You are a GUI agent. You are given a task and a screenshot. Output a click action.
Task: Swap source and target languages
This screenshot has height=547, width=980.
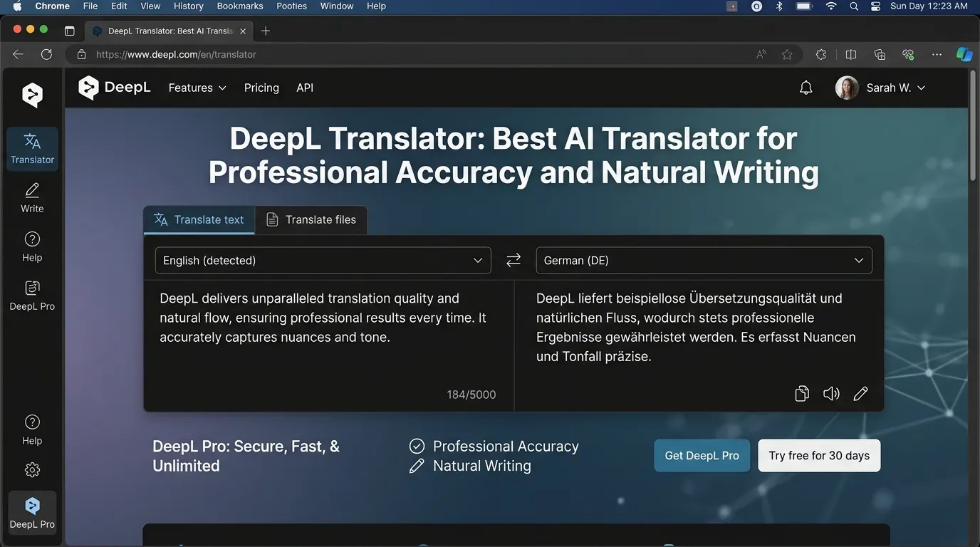coord(514,261)
